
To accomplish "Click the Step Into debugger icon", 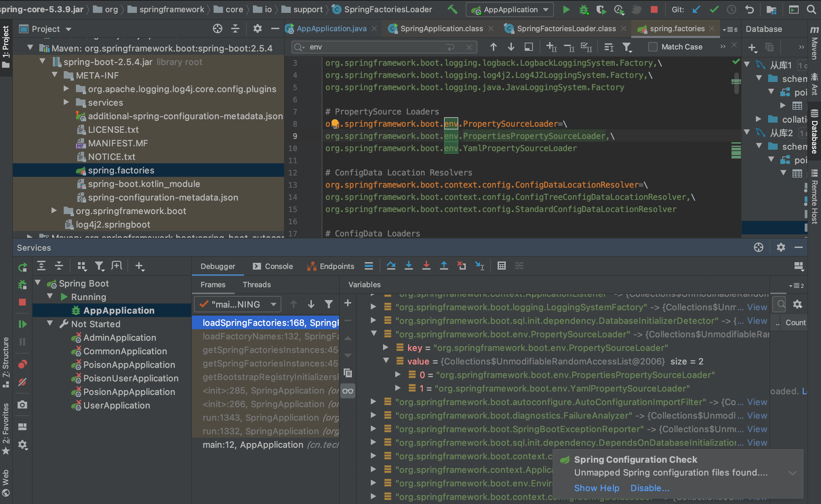I will pyautogui.click(x=408, y=266).
